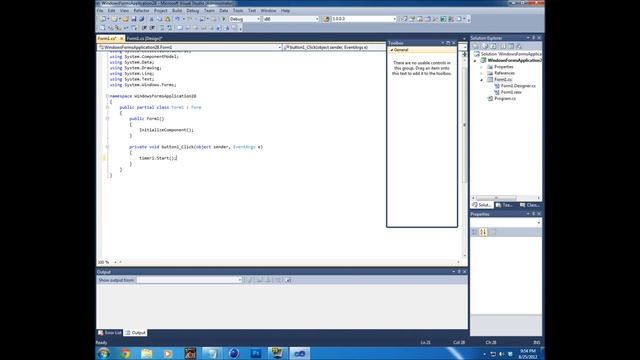Open Windows Media Player from taskbar
The height and width of the screenshot is (360, 640).
pyautogui.click(x=168, y=353)
